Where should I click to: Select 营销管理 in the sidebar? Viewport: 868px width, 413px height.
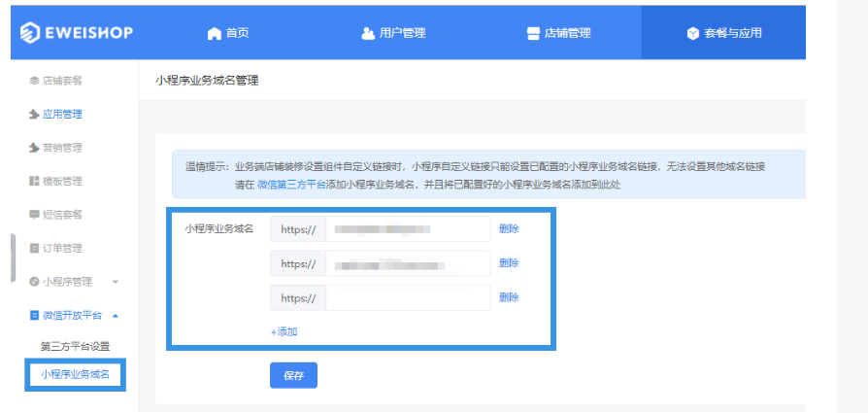(x=62, y=148)
